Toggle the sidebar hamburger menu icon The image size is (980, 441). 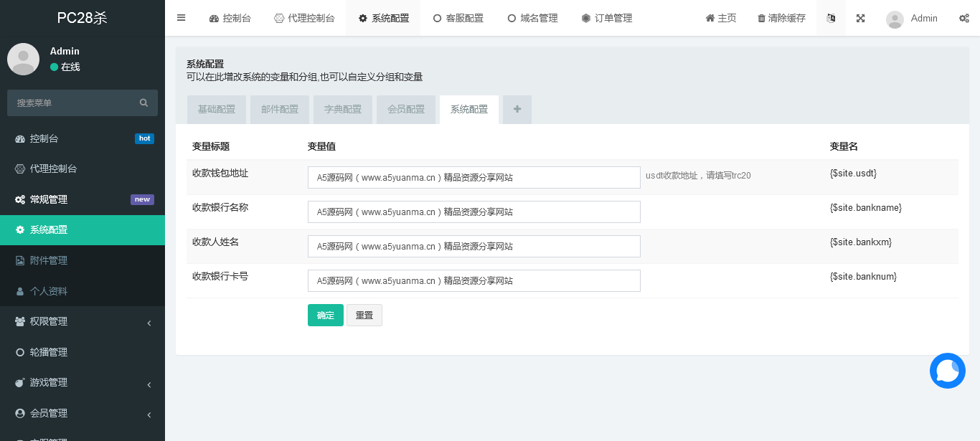click(181, 18)
